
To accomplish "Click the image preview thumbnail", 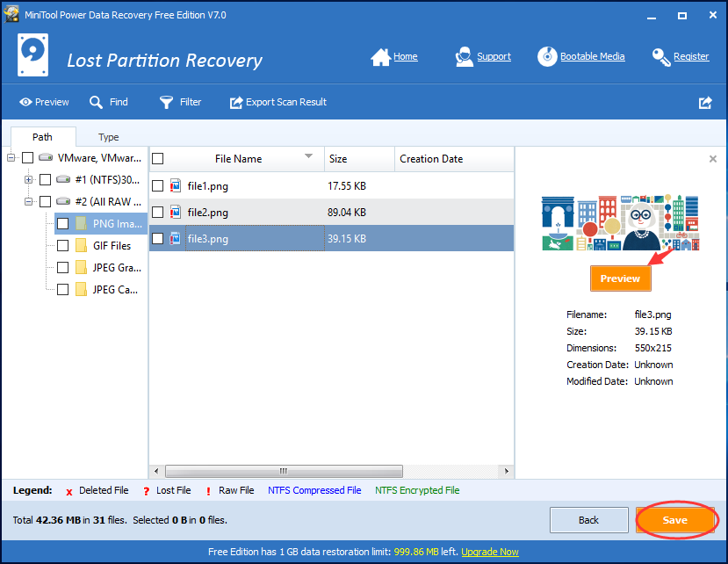I will point(620,222).
